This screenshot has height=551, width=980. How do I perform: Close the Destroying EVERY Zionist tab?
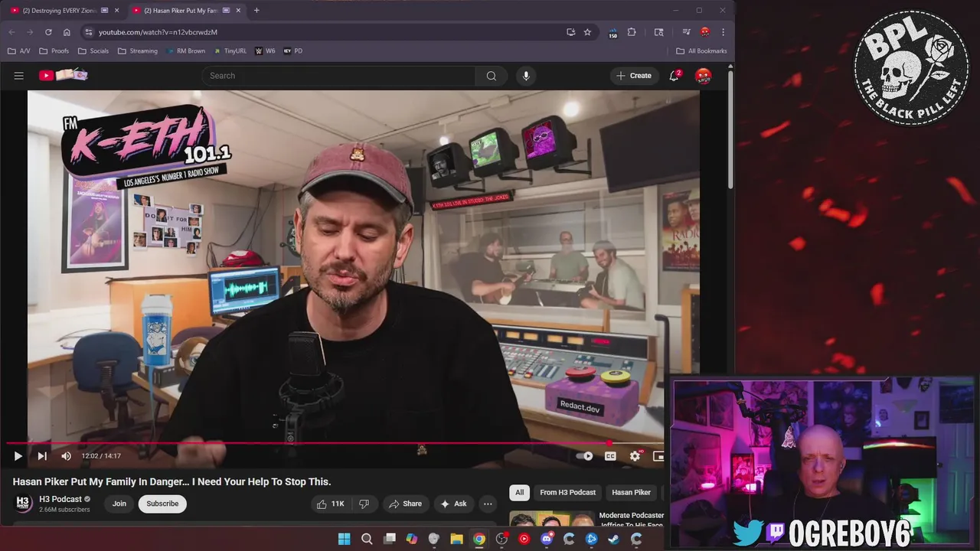point(117,10)
